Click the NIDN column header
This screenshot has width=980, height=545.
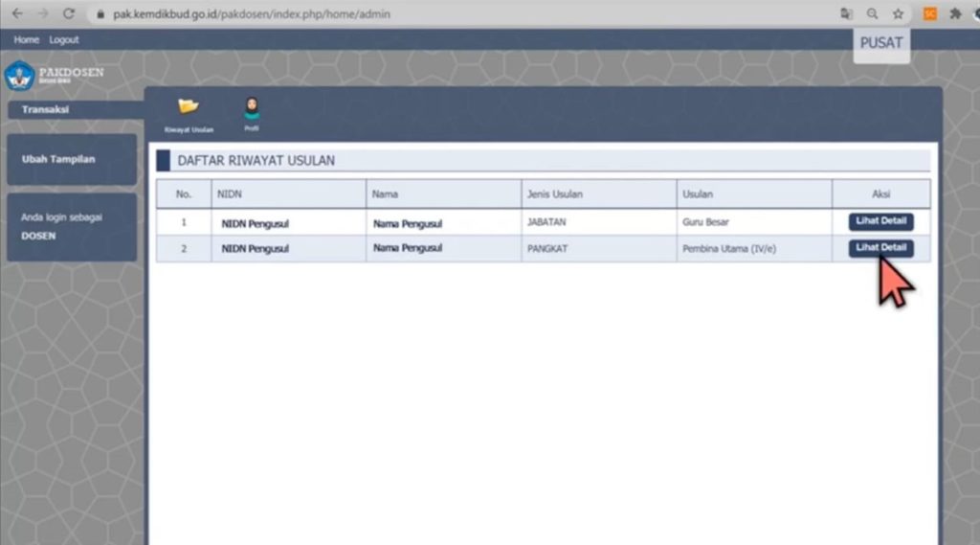point(289,194)
